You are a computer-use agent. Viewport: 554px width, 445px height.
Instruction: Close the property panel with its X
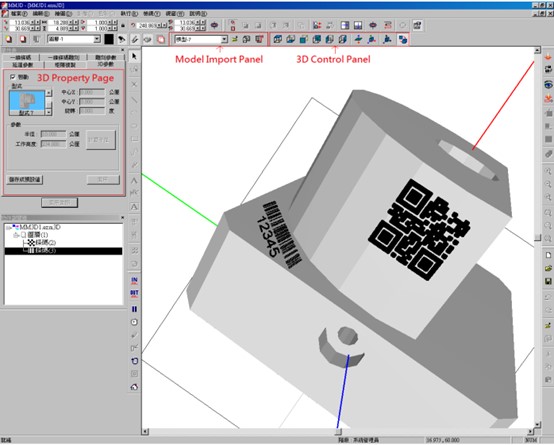coord(123,50)
